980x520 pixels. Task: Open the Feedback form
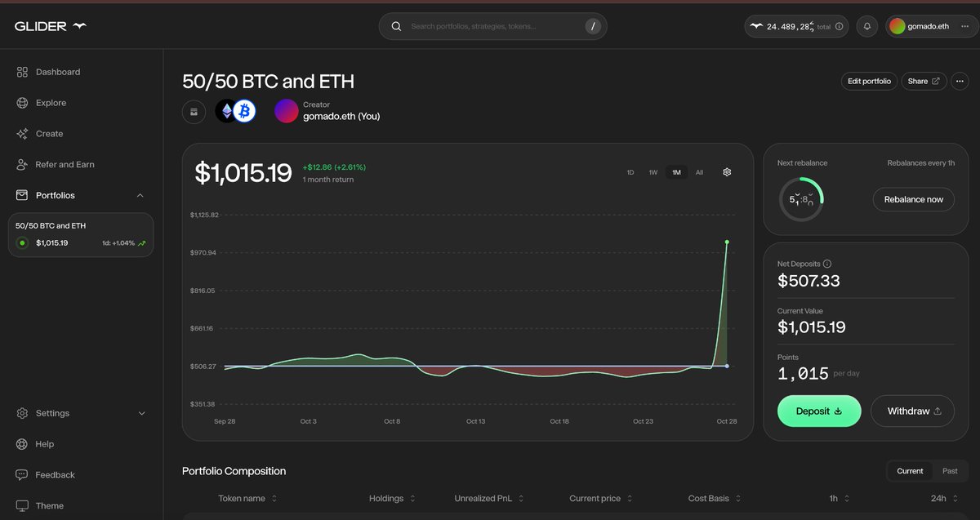pos(55,475)
